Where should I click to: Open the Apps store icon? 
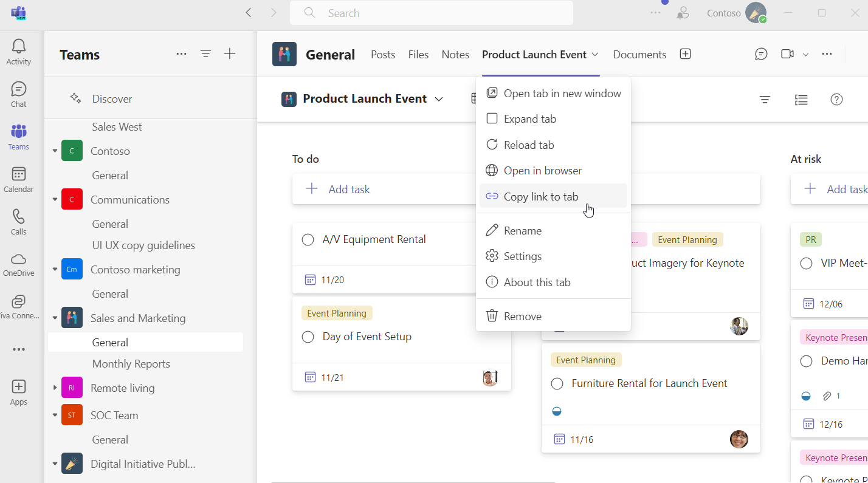pos(19,392)
